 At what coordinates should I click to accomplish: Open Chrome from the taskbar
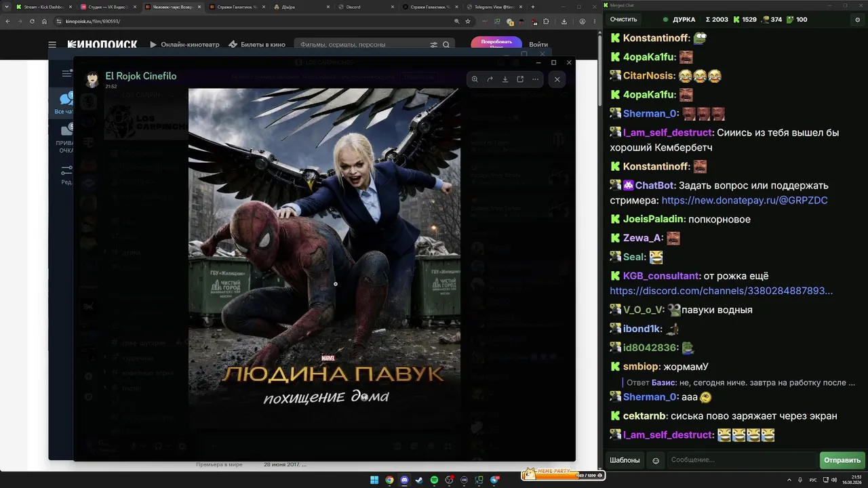tap(389, 481)
